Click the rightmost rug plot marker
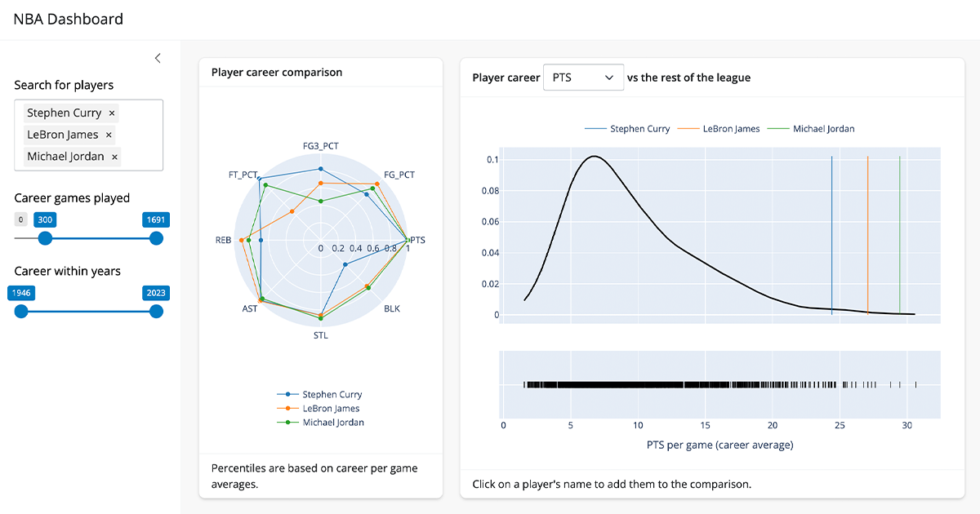This screenshot has height=514, width=980. pyautogui.click(x=916, y=385)
